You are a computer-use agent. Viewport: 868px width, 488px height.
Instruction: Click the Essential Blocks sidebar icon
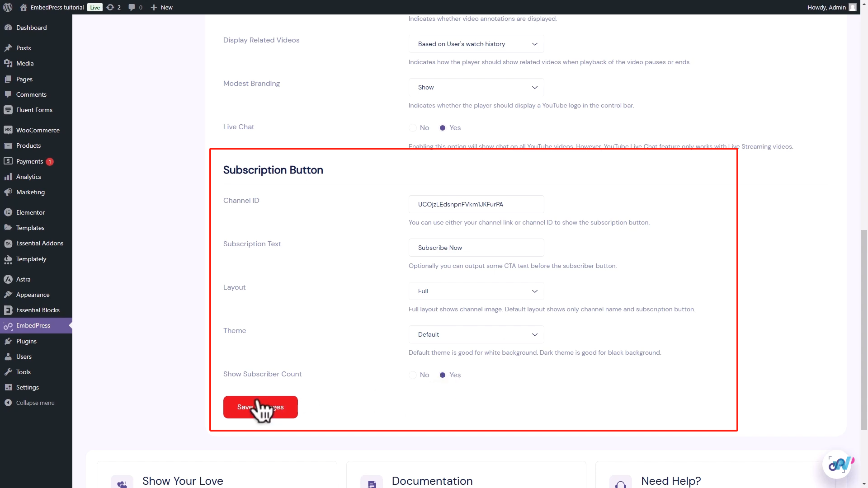tap(8, 310)
